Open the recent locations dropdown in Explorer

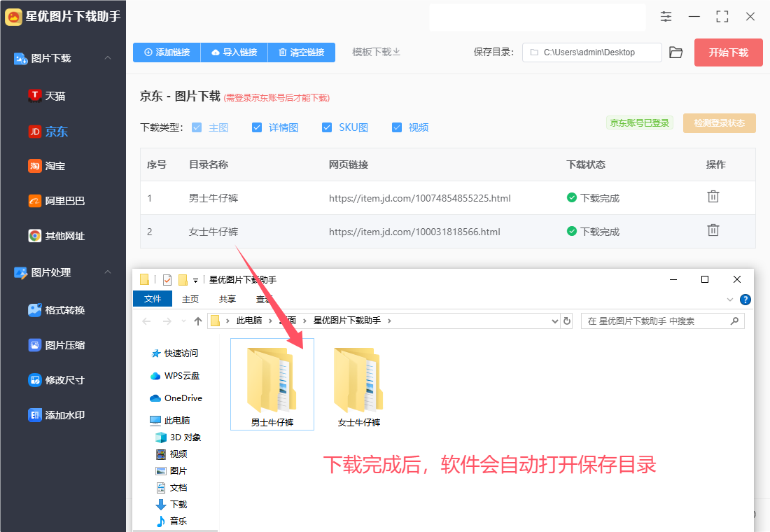(x=183, y=321)
